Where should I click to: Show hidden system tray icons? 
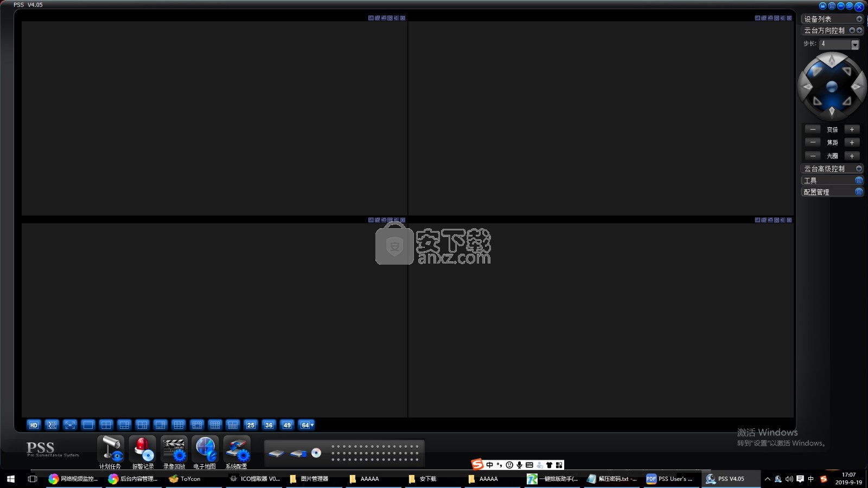click(x=768, y=479)
